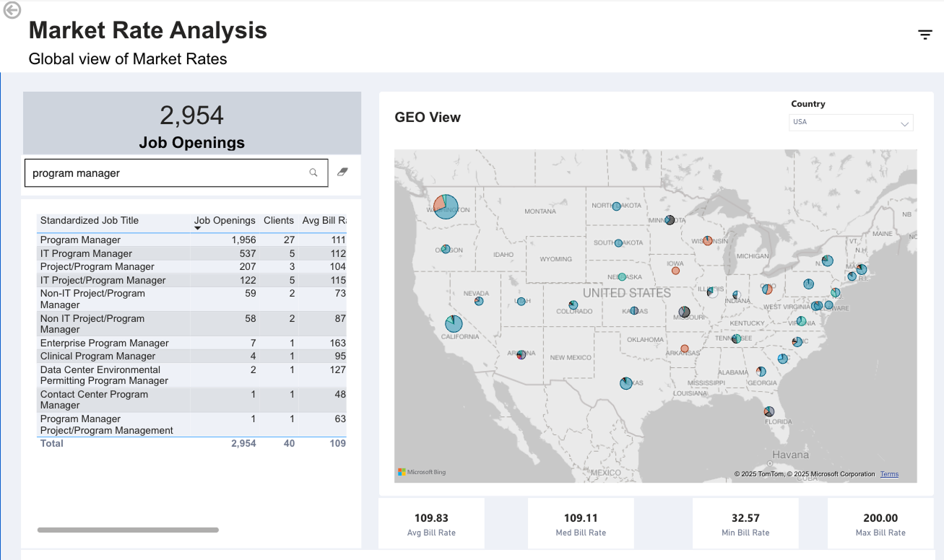
Task: Open the map Terms link
Action: [889, 474]
